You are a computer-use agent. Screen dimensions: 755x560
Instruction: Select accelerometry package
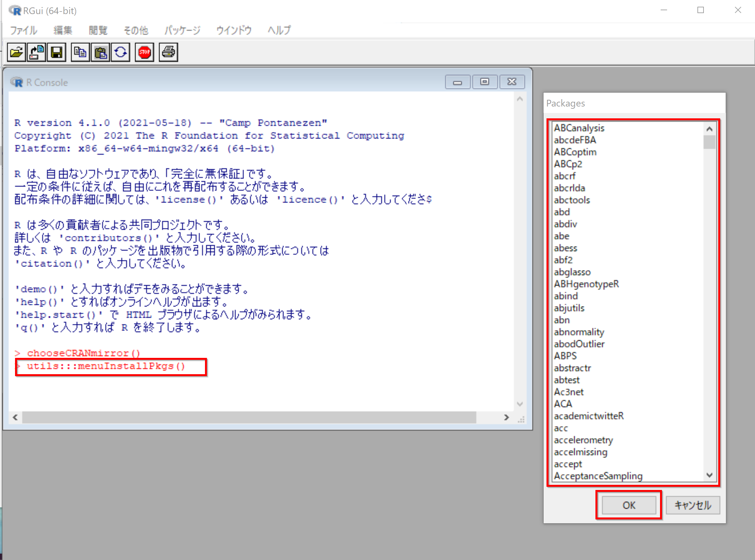[628, 440]
